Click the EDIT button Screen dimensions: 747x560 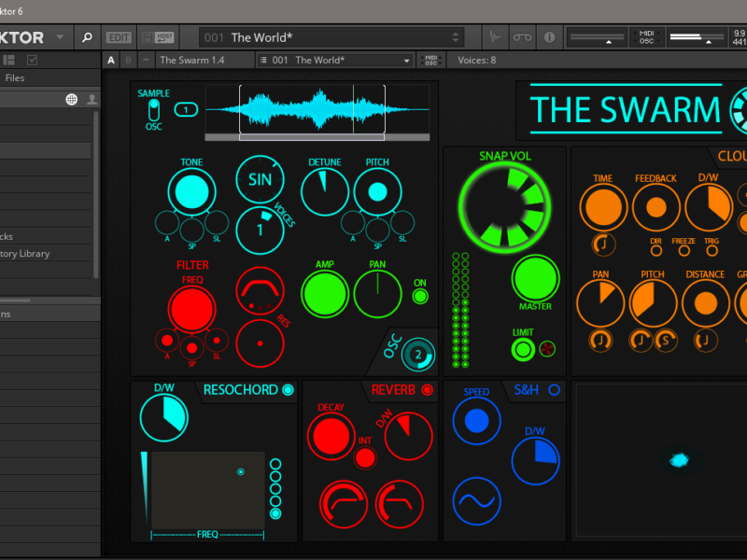point(119,37)
